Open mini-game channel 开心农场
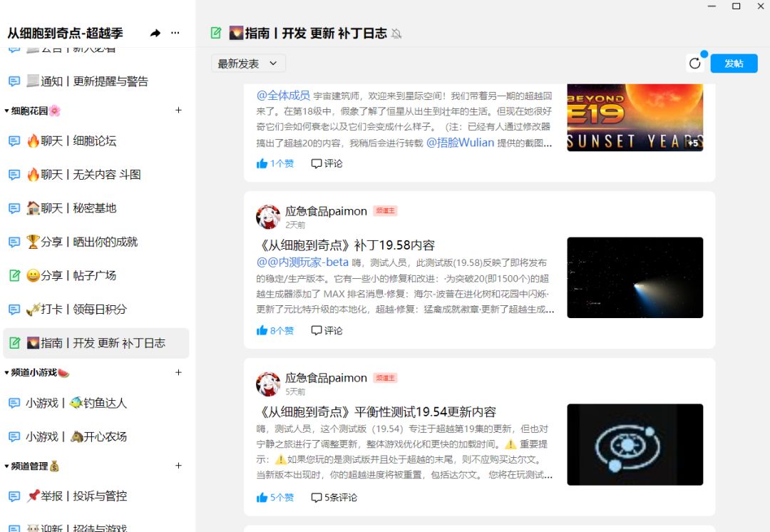770x532 pixels. click(x=96, y=436)
